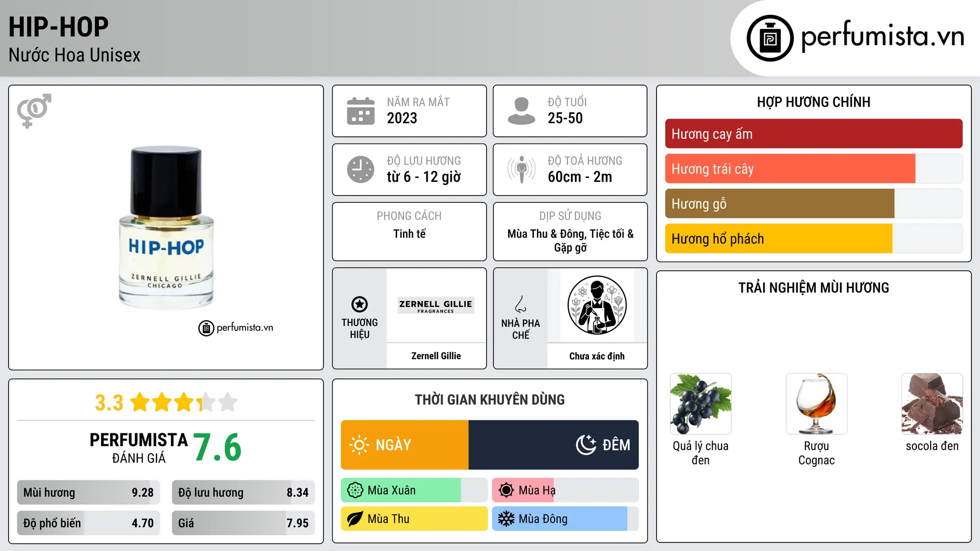Click the Độ phổ biến 4.70 score bar
Screen dimensions: 980x551
[89, 523]
